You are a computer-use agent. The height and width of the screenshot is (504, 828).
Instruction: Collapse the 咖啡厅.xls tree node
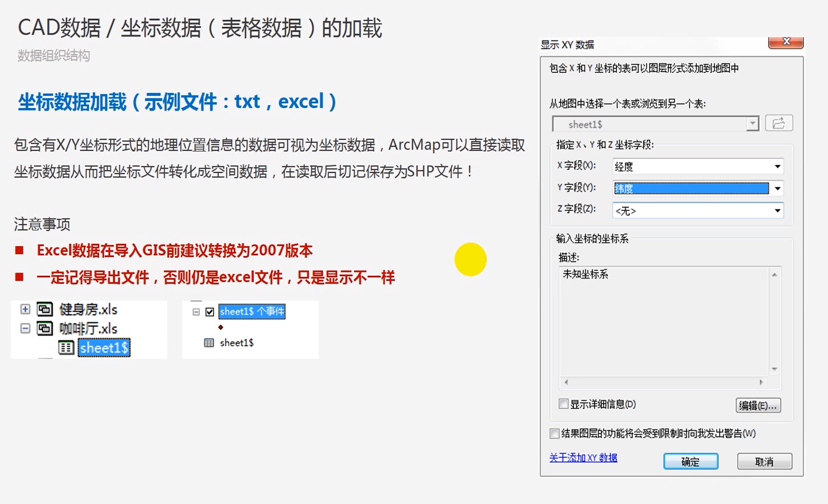[25, 329]
